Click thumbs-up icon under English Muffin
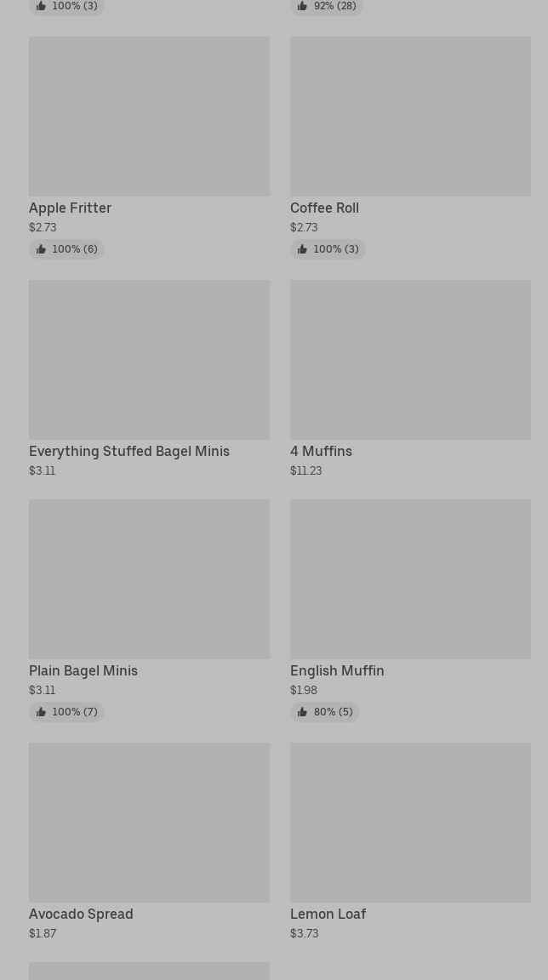This screenshot has width=548, height=980. [302, 712]
